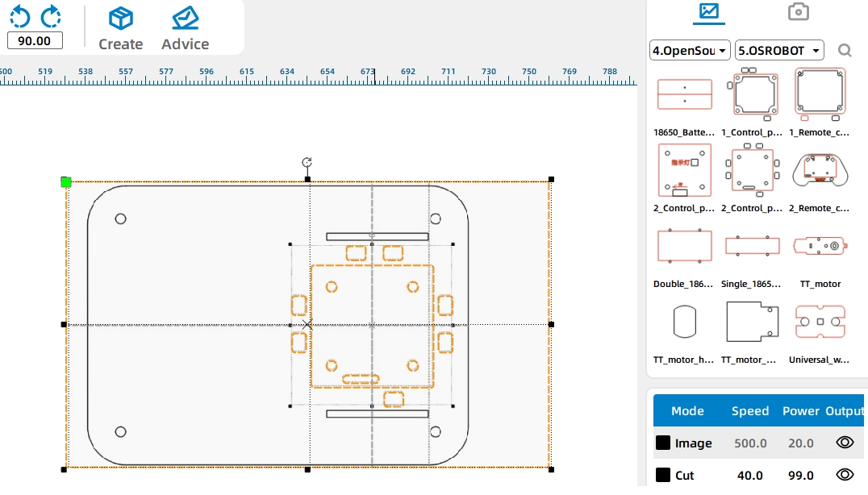Click the Output column header
Screen dimensions: 868x495
coord(844,411)
